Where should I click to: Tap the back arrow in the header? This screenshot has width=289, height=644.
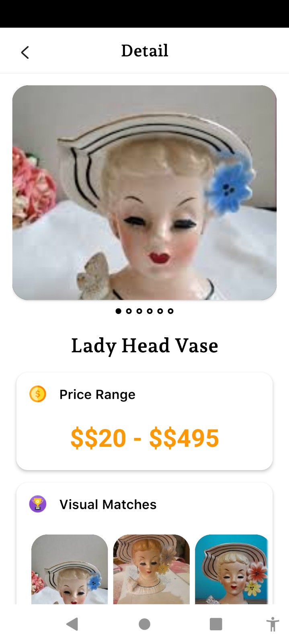(x=25, y=52)
